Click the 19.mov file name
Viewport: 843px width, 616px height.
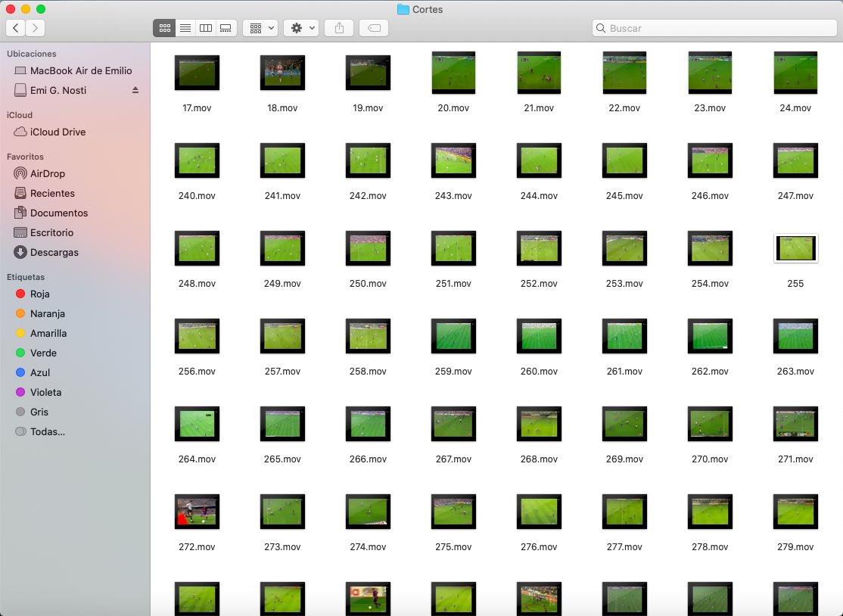(x=368, y=108)
